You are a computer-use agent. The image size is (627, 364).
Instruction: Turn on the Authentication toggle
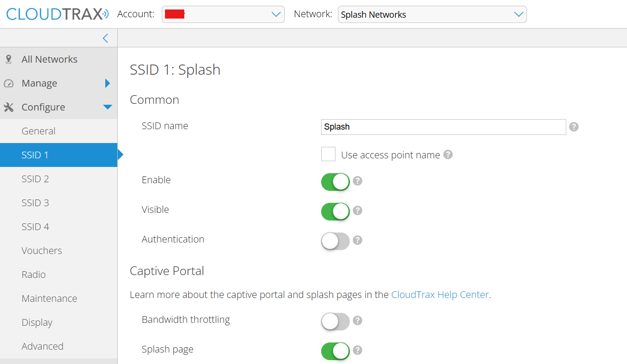click(335, 241)
